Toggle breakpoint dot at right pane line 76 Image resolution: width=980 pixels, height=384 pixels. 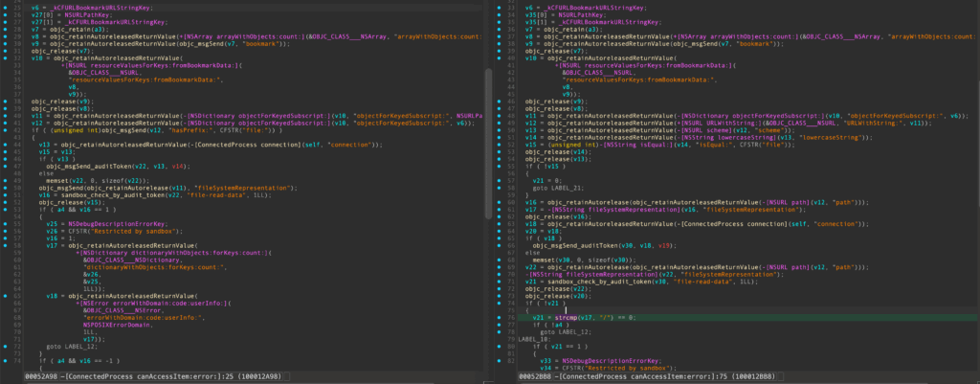coord(497,318)
